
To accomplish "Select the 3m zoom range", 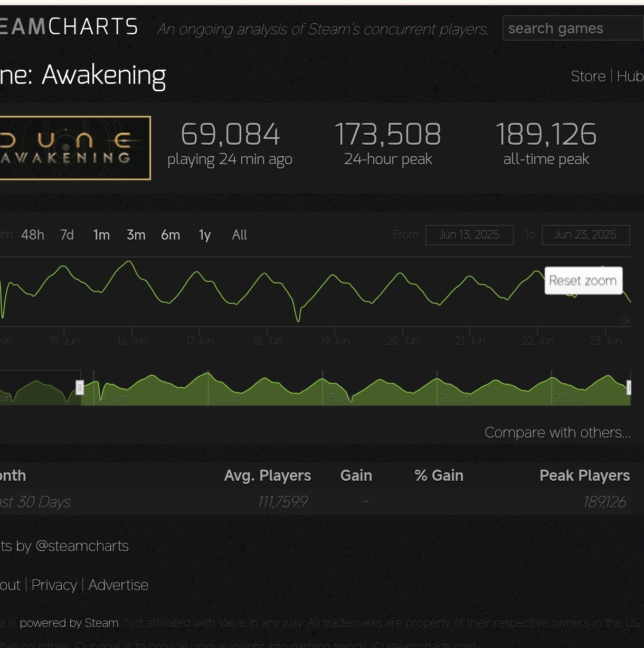I will pyautogui.click(x=136, y=235).
